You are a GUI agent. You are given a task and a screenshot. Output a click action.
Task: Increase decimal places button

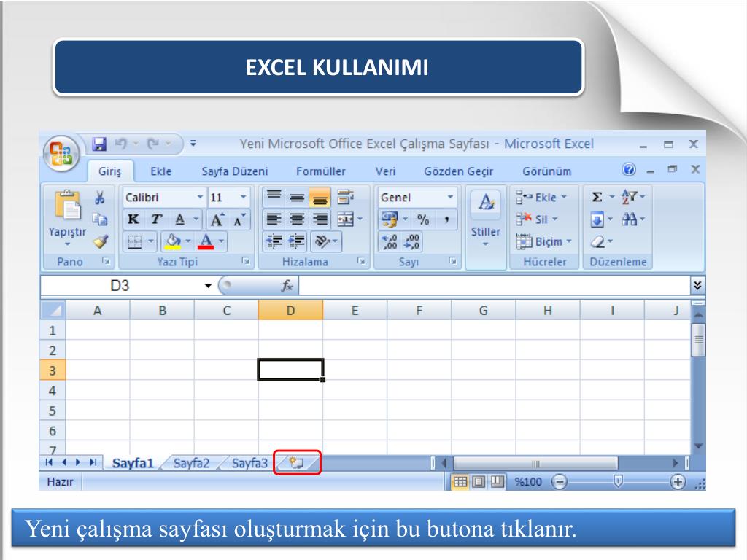390,241
